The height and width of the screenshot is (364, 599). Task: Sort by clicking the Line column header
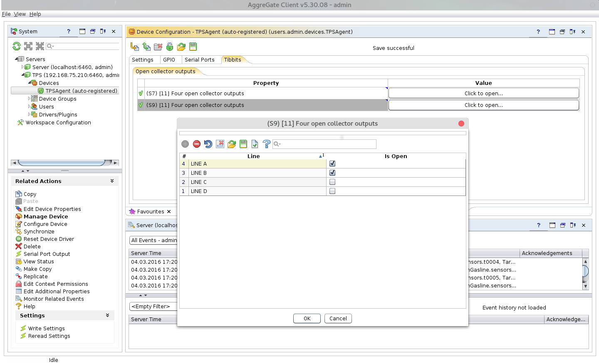pyautogui.click(x=253, y=156)
